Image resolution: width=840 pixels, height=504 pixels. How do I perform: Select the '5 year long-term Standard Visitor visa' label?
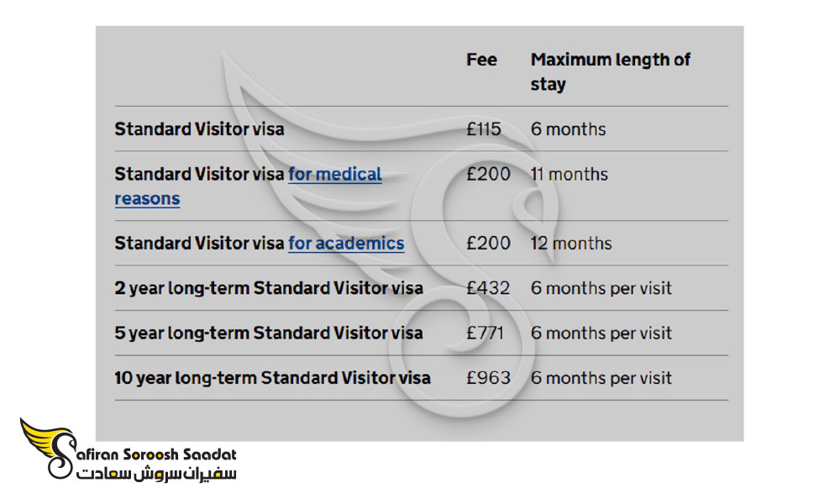click(x=269, y=333)
